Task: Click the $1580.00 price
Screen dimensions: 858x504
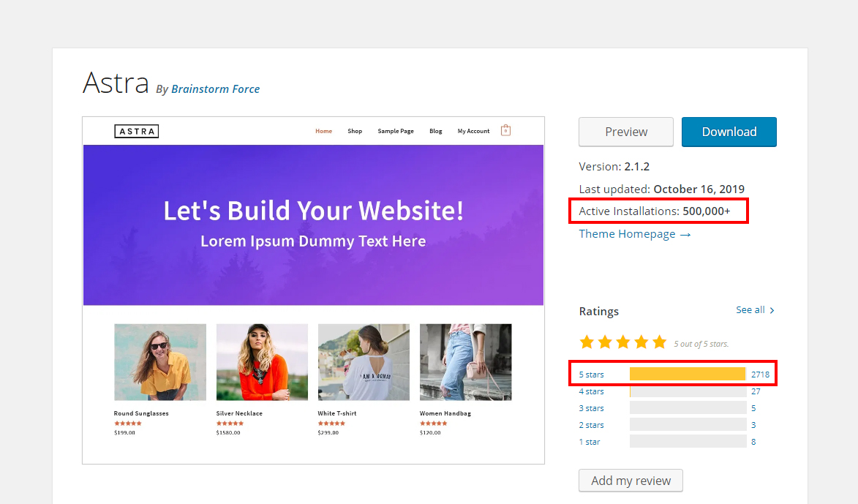Action: 228,433
